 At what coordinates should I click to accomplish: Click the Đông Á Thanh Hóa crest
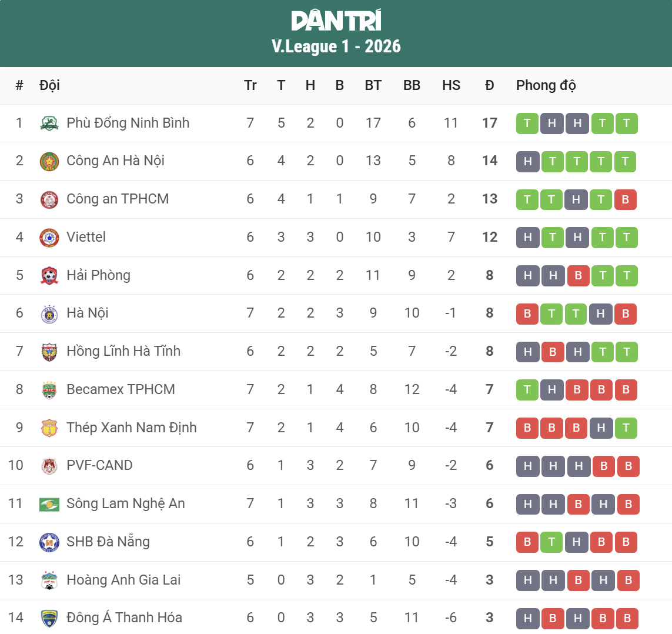tap(49, 618)
